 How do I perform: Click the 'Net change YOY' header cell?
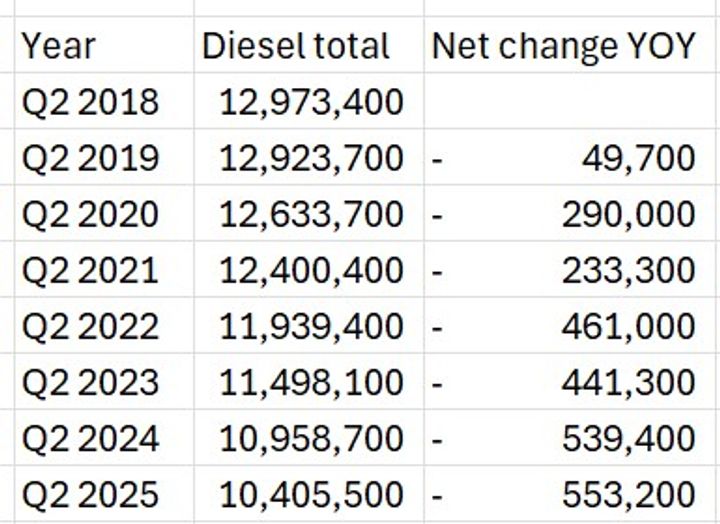click(x=562, y=46)
